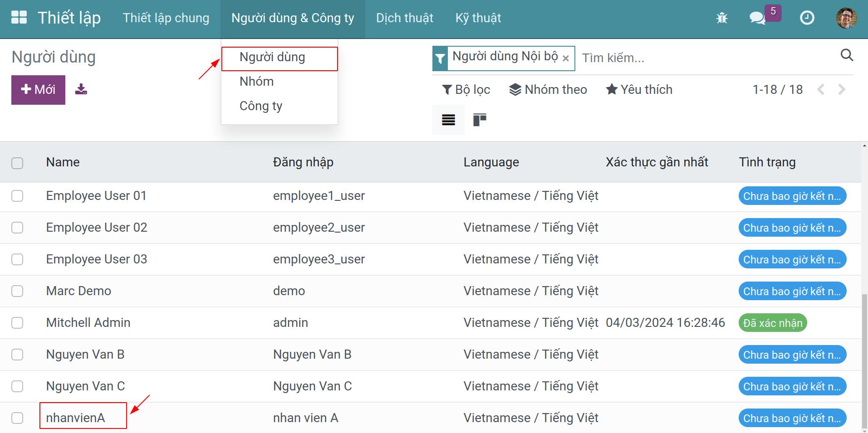Click the demo login cell
The width and height of the screenshot is (868, 433).
(x=289, y=291)
